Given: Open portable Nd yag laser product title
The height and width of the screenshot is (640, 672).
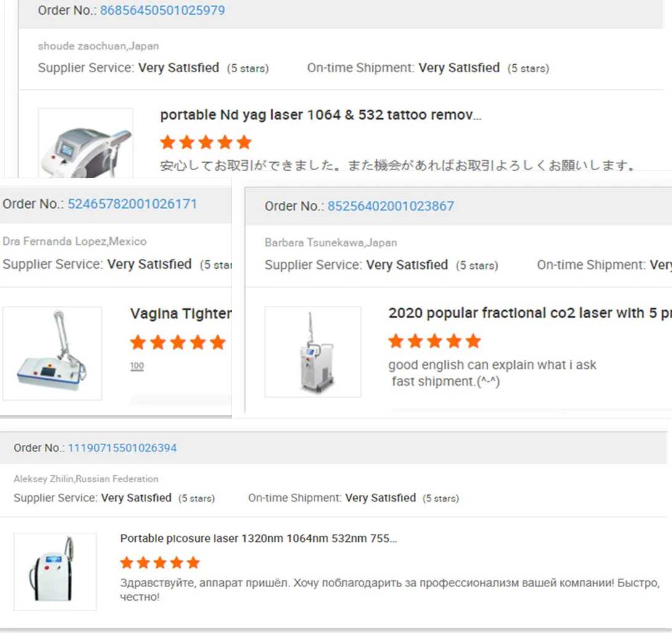Looking at the screenshot, I should click(x=321, y=115).
